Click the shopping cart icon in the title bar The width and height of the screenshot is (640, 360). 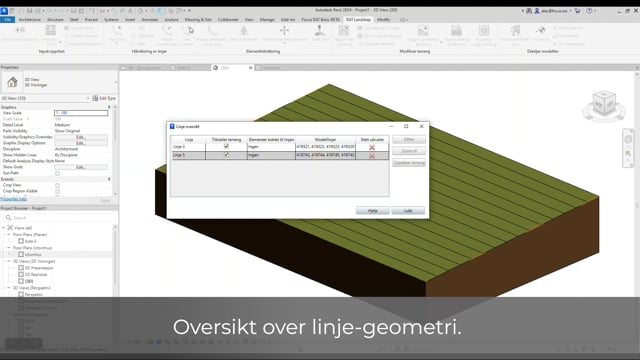click(577, 11)
